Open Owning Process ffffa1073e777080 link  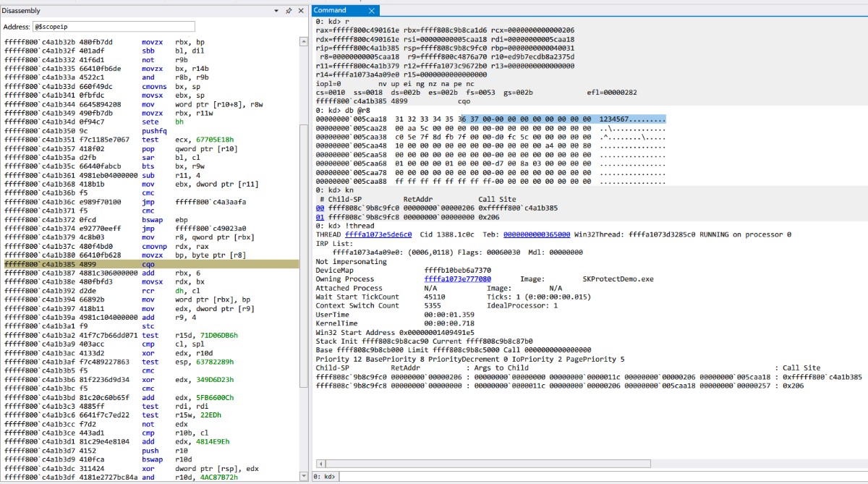click(x=457, y=279)
